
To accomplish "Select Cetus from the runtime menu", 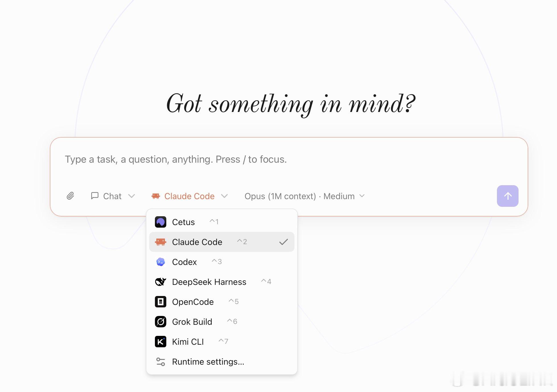I will [222, 222].
